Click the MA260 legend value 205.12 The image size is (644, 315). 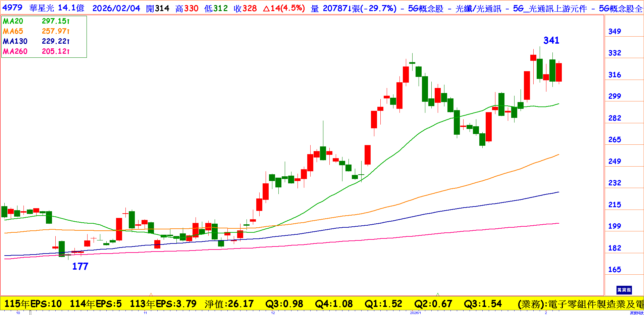pos(55,51)
